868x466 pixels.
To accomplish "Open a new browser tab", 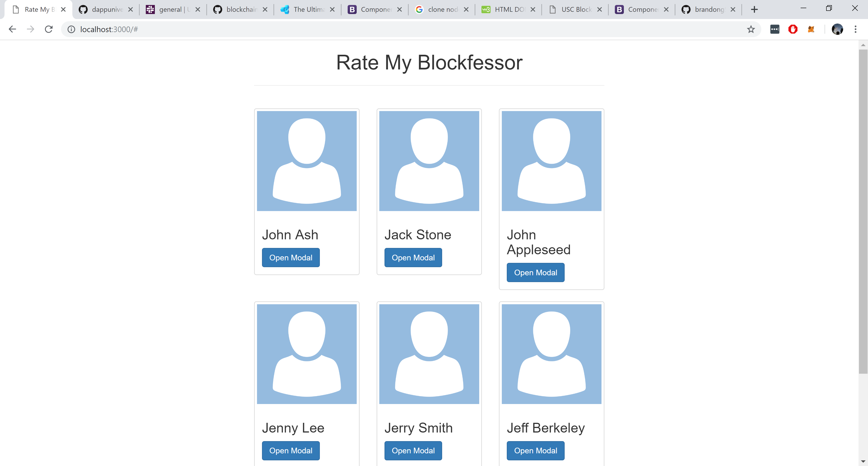I will (x=755, y=10).
